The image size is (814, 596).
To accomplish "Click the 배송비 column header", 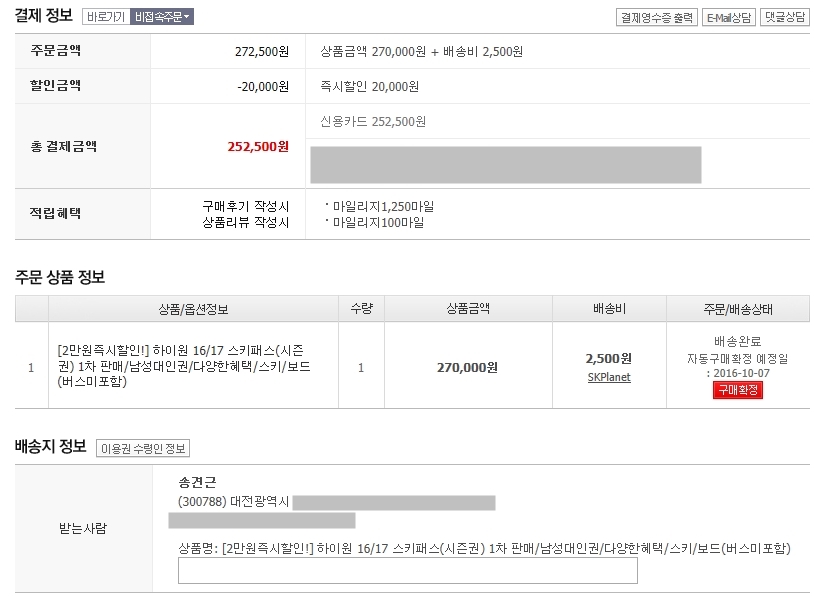I will [x=609, y=309].
